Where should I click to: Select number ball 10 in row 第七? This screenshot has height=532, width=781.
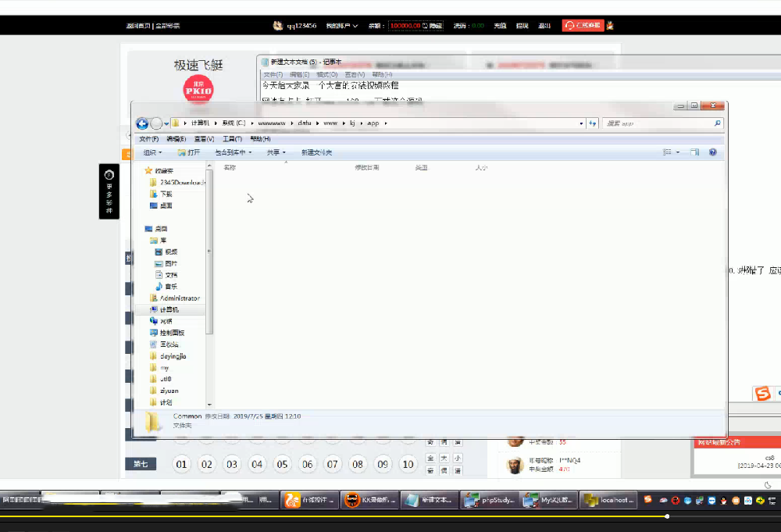tap(408, 465)
